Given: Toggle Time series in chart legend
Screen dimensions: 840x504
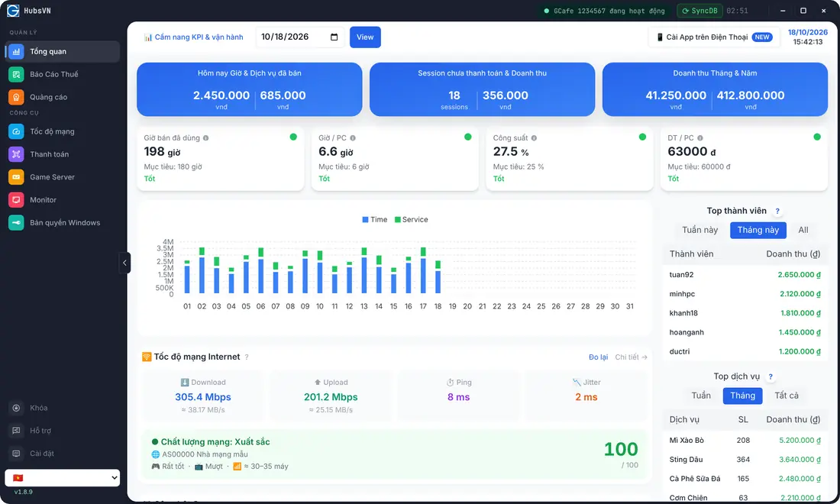Looking at the screenshot, I should pyautogui.click(x=374, y=220).
